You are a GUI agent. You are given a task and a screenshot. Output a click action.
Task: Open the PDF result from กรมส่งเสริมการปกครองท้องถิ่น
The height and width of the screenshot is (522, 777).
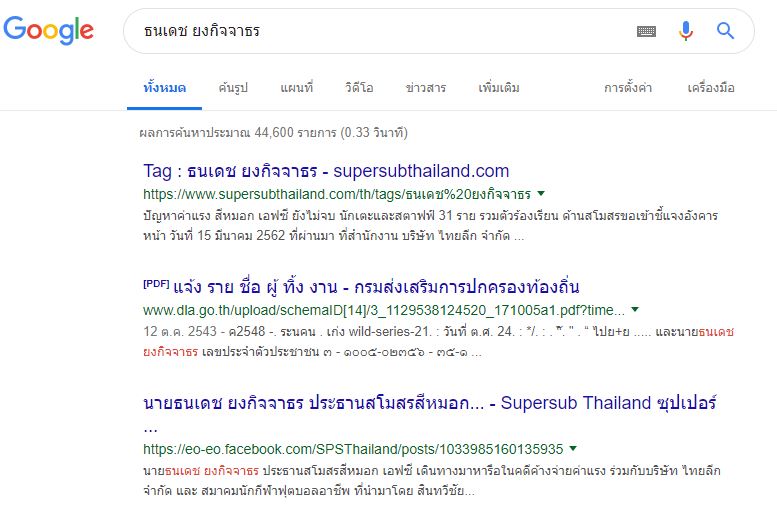[376, 287]
